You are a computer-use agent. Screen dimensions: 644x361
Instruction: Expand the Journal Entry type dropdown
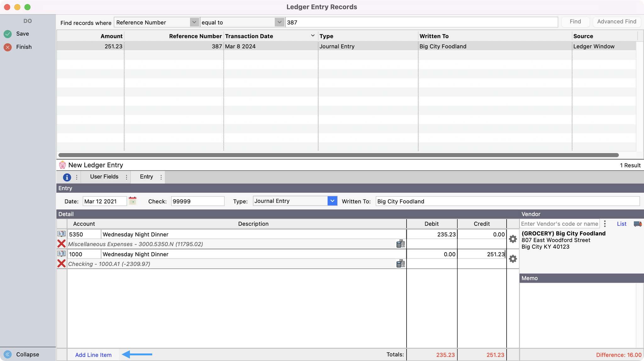[332, 201]
